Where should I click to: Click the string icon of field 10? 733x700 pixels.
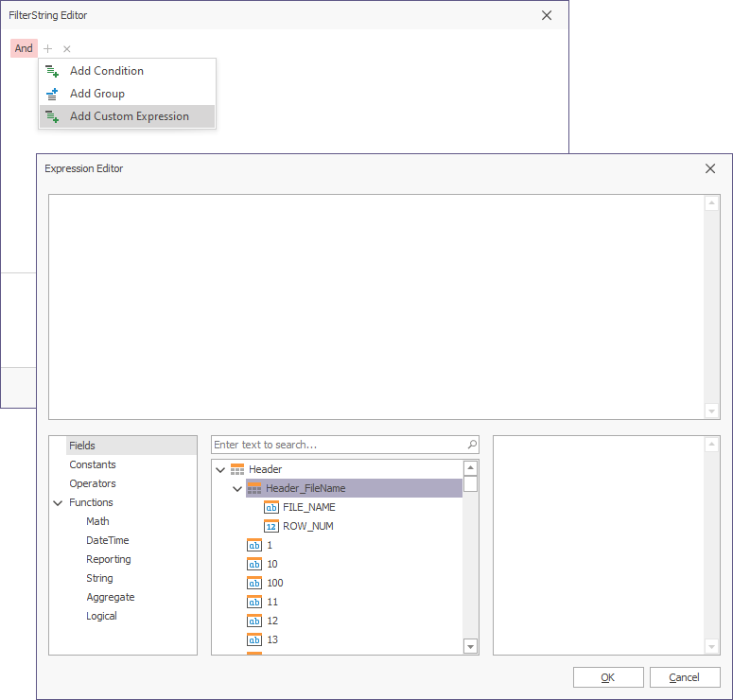click(x=254, y=565)
